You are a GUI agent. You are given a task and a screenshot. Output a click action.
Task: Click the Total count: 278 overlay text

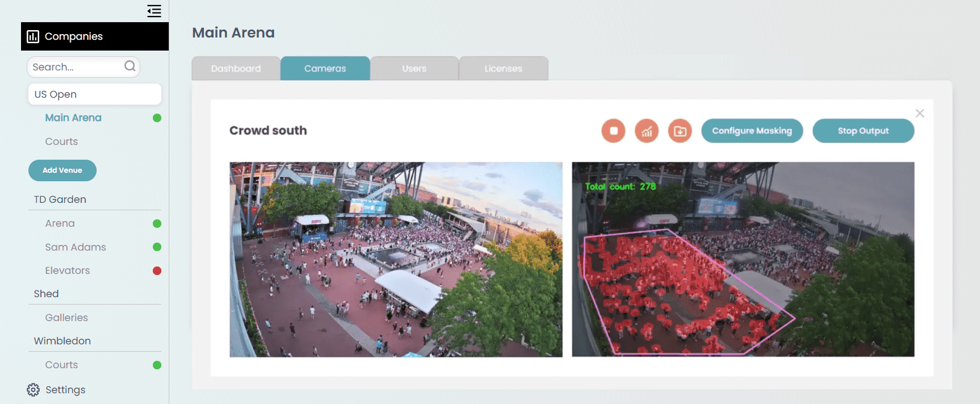coord(620,186)
